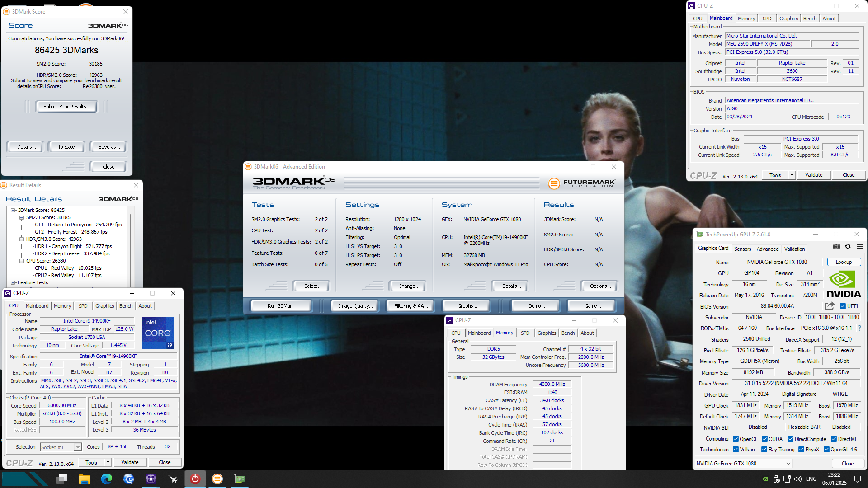This screenshot has width=868, height=488.
Task: Click the Futuremark Corporation logo
Action: pyautogui.click(x=582, y=183)
